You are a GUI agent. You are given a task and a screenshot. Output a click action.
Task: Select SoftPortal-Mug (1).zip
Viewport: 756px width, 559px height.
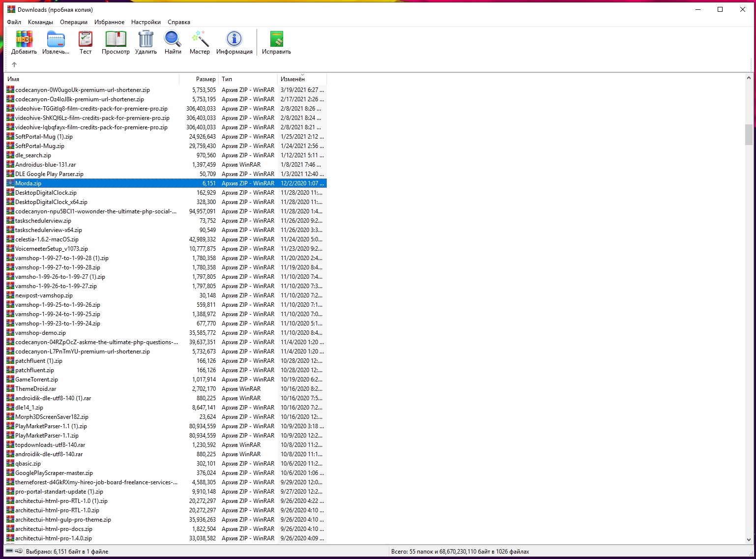click(166, 137)
